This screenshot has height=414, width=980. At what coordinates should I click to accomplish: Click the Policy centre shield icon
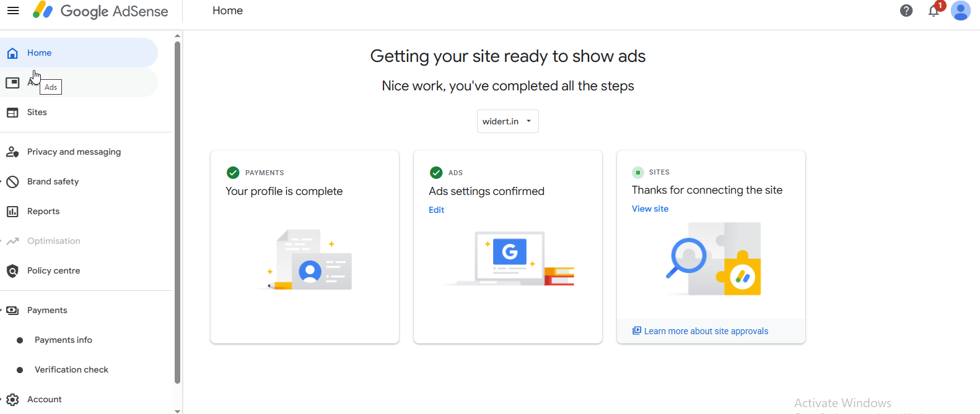(12, 271)
